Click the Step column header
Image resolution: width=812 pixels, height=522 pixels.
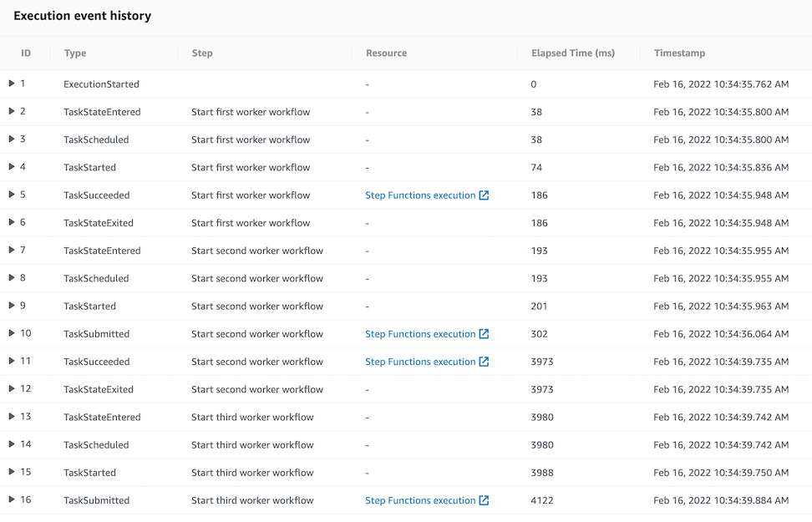202,53
